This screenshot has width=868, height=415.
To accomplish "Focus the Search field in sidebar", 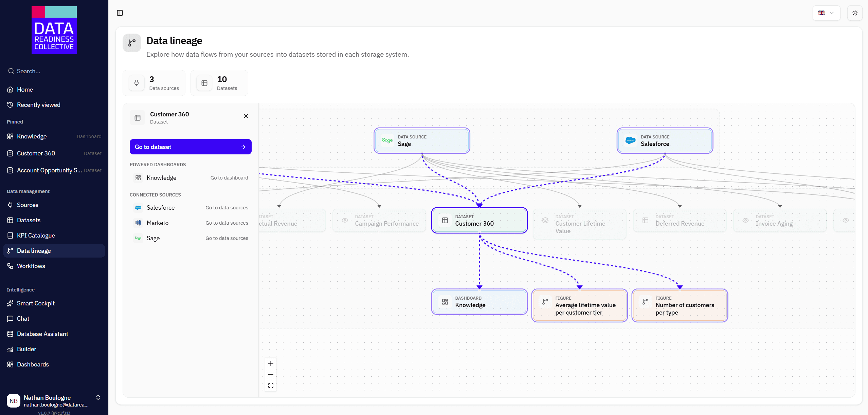I will coord(54,71).
